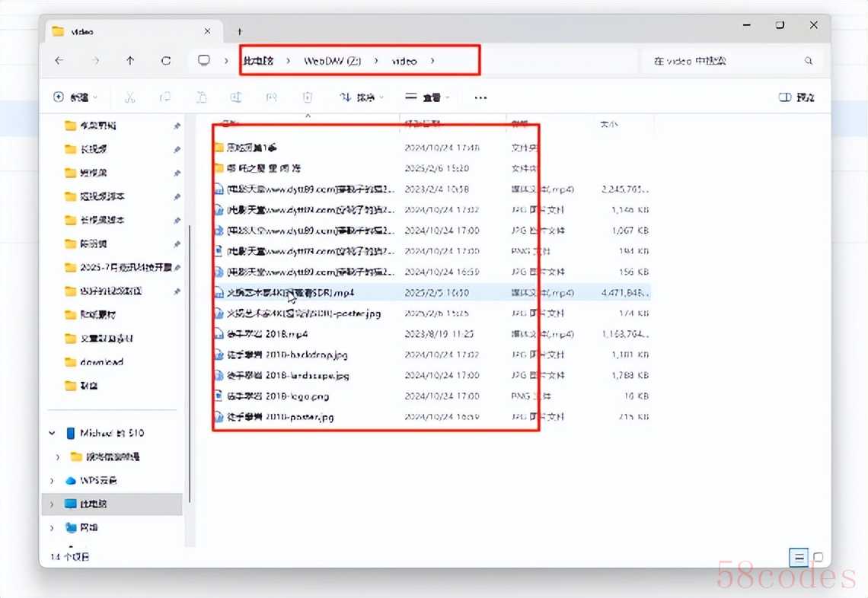Open the three-dots See more menu

pos(480,97)
